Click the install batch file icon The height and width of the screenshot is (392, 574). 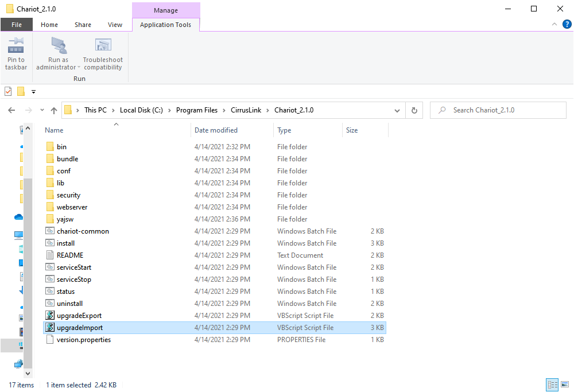click(50, 243)
